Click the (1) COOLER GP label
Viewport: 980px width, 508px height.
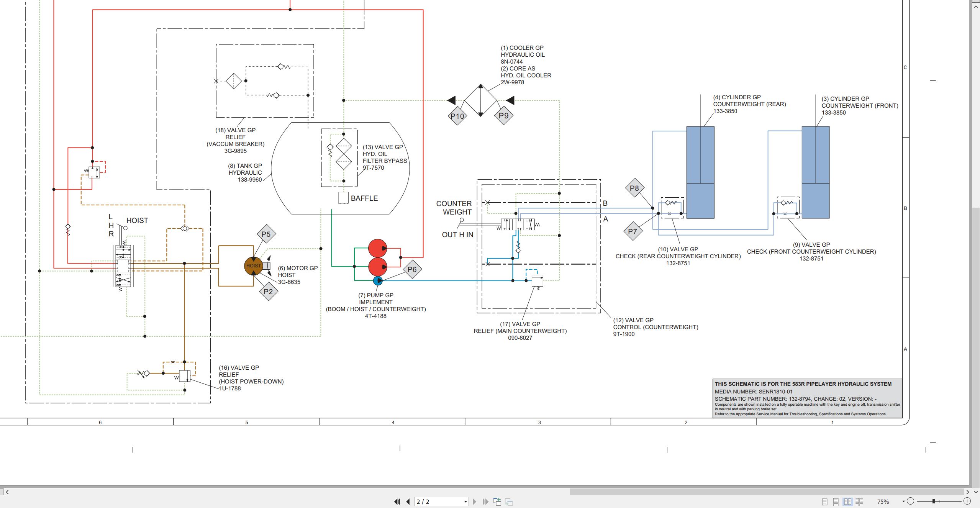(x=522, y=48)
